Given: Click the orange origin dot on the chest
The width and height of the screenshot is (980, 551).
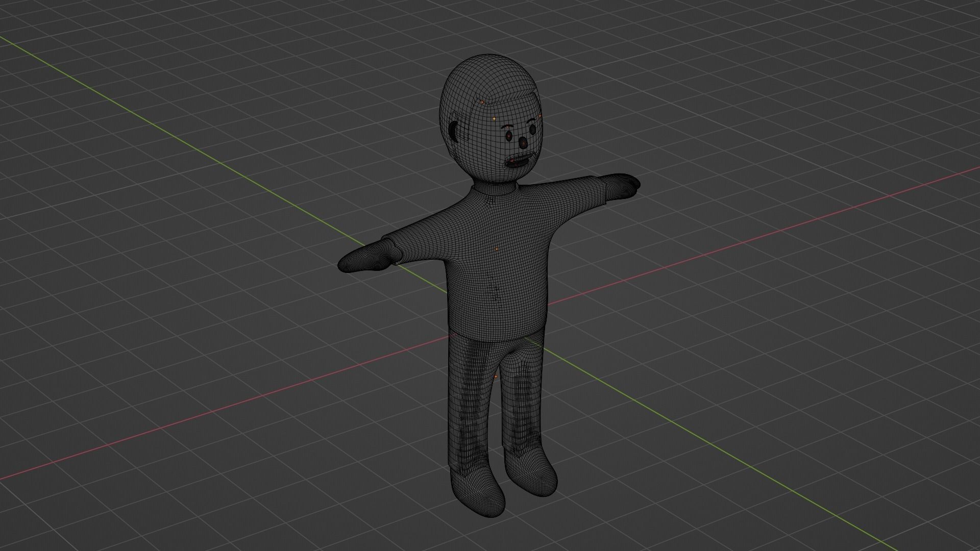Looking at the screenshot, I should (x=497, y=249).
